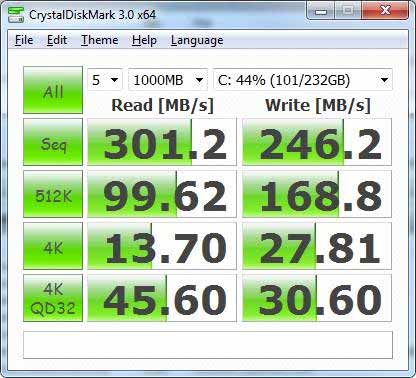Image resolution: width=416 pixels, height=378 pixels.
Task: Start the 512K benchmark test
Action: 53,194
